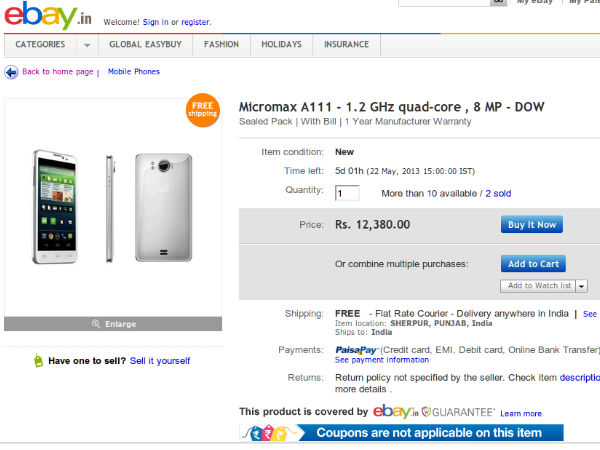600x450 pixels.
Task: Expand the Categories dropdown arrow
Action: (87, 45)
